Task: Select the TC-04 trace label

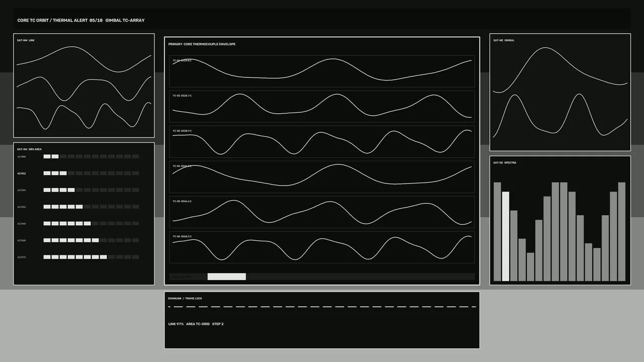Action: [182, 166]
